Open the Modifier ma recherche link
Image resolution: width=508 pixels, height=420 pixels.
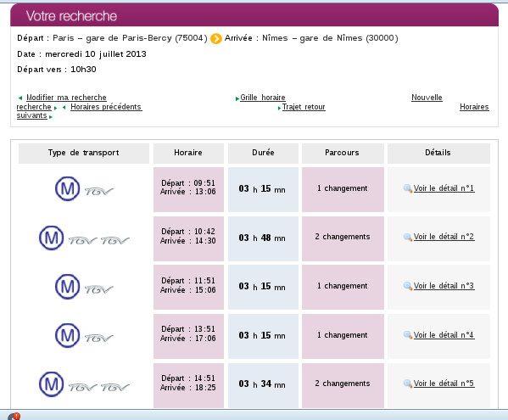(x=66, y=98)
